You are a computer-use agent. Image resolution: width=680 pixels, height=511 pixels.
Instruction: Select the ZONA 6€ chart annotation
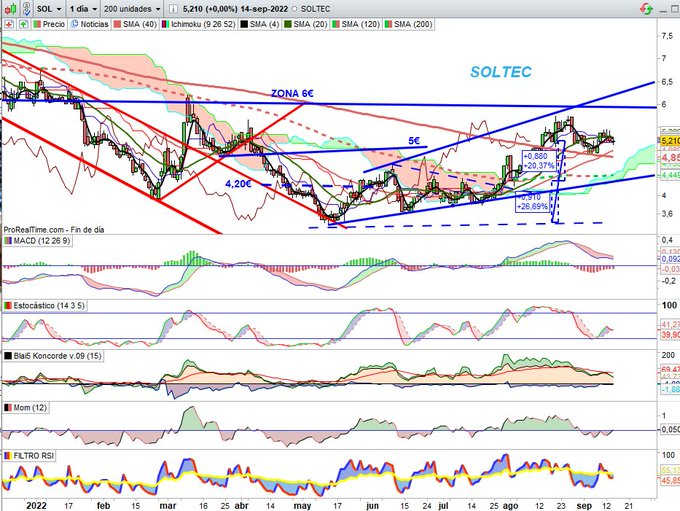pyautogui.click(x=292, y=93)
